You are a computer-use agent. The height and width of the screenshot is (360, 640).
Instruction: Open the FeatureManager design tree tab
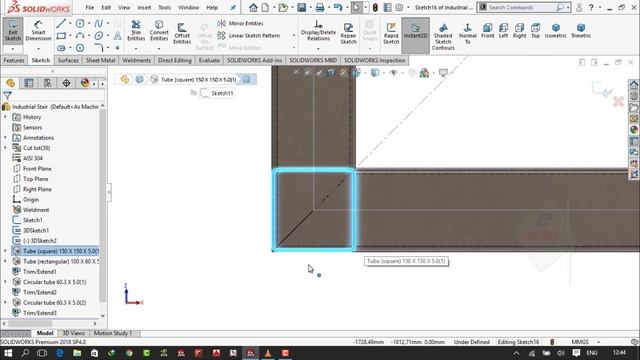coord(10,83)
